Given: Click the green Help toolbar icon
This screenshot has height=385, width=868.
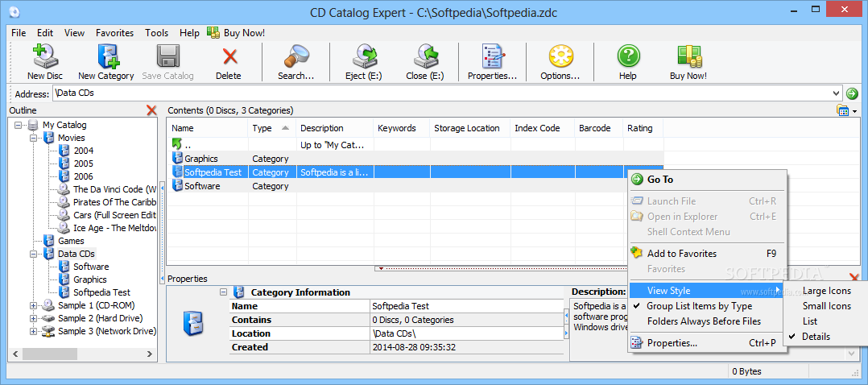Looking at the screenshot, I should pyautogui.click(x=628, y=56).
